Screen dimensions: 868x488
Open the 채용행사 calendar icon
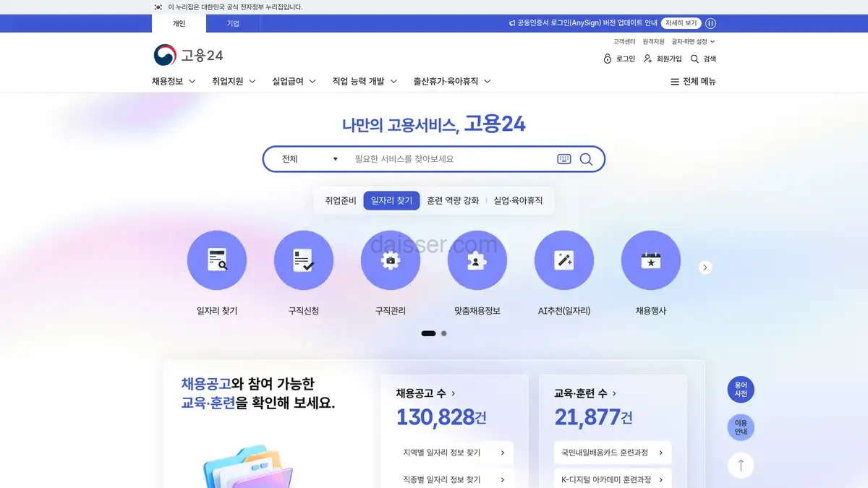coord(651,260)
